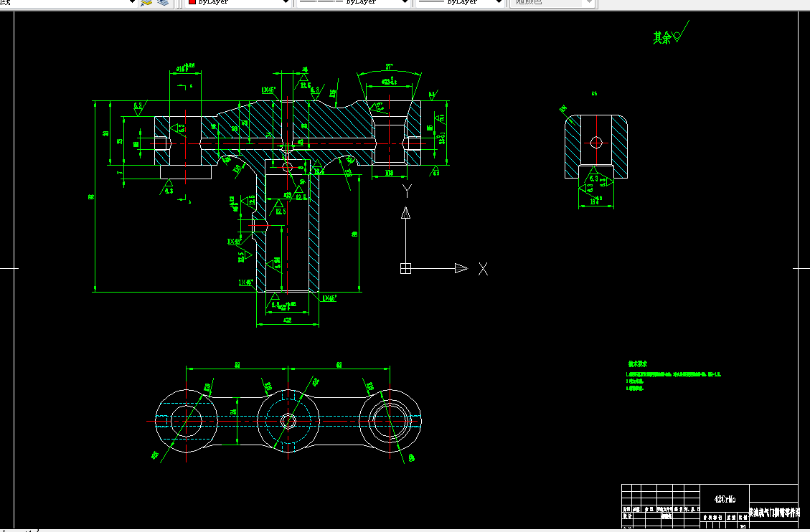Click the X axis label
Image resolution: width=810 pixels, height=532 pixels.
point(483,269)
